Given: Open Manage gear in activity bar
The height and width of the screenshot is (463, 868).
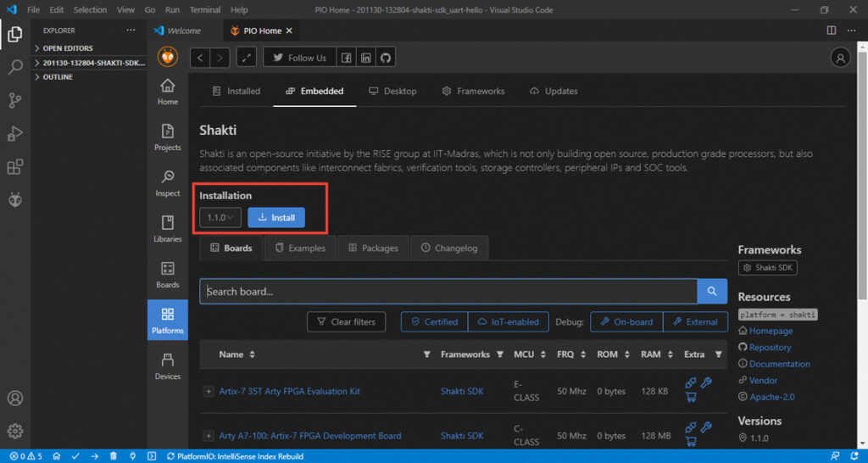Looking at the screenshot, I should [x=15, y=430].
